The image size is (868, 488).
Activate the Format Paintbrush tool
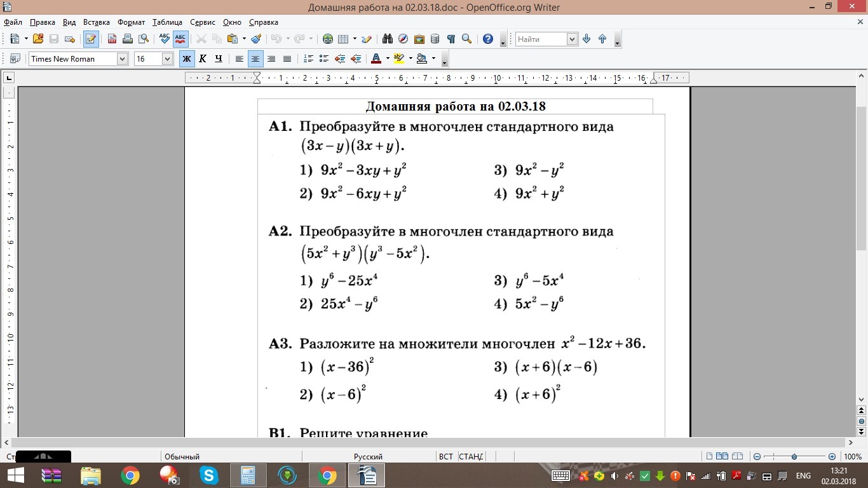[x=256, y=39]
